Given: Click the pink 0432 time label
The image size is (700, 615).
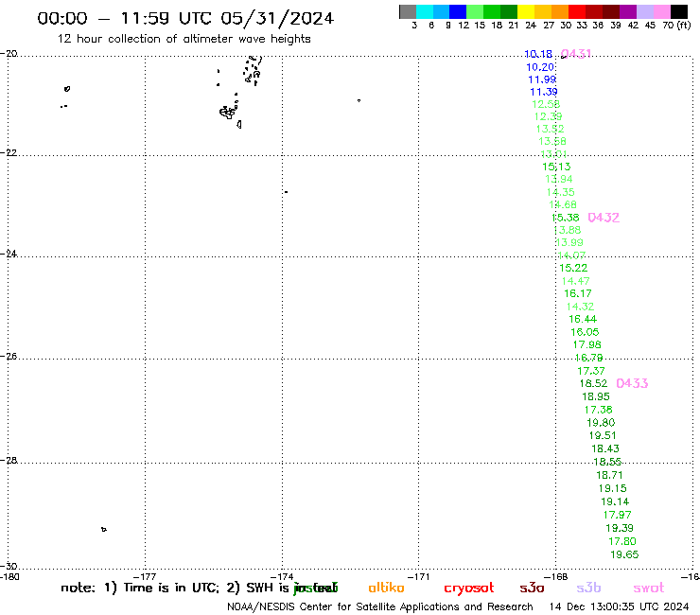Looking at the screenshot, I should click(x=604, y=218).
